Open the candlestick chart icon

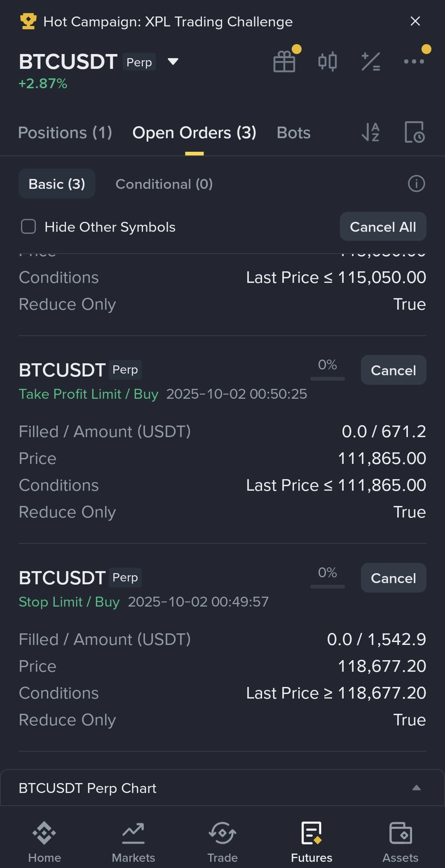[x=328, y=62]
